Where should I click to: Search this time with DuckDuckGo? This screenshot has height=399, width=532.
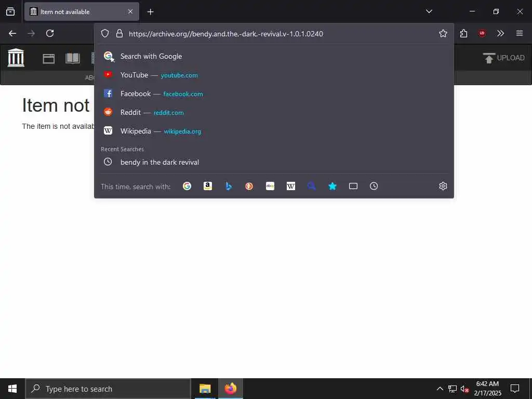(249, 186)
